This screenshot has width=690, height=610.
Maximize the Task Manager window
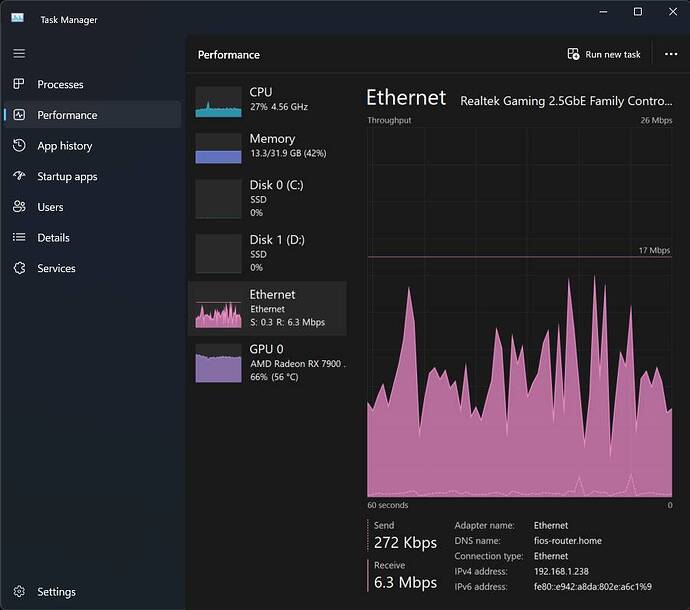[x=638, y=12]
